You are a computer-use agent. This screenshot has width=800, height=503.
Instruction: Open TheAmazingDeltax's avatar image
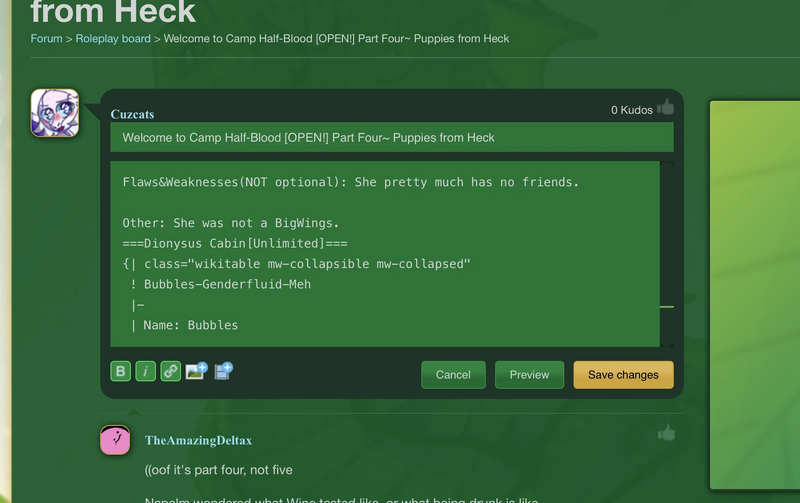(115, 439)
